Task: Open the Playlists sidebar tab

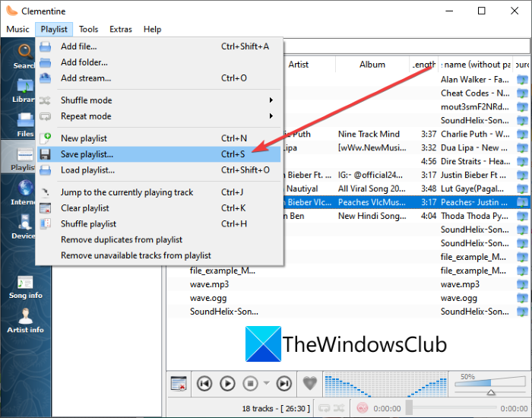Action: [19, 158]
